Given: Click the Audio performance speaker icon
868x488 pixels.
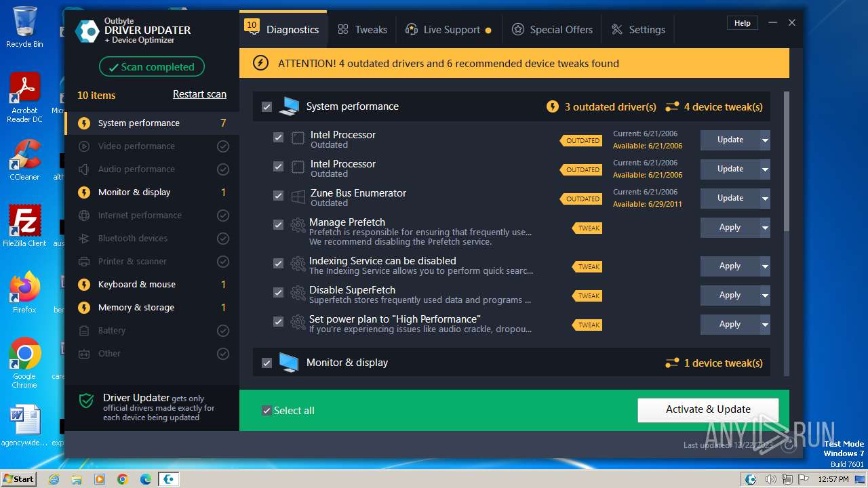Looking at the screenshot, I should (84, 169).
